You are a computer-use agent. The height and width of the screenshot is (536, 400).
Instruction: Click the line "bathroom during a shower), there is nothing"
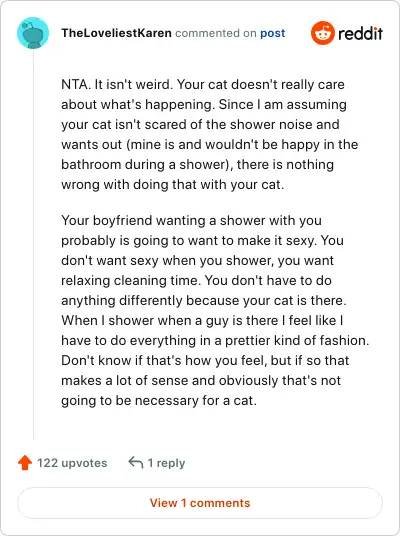point(198,164)
